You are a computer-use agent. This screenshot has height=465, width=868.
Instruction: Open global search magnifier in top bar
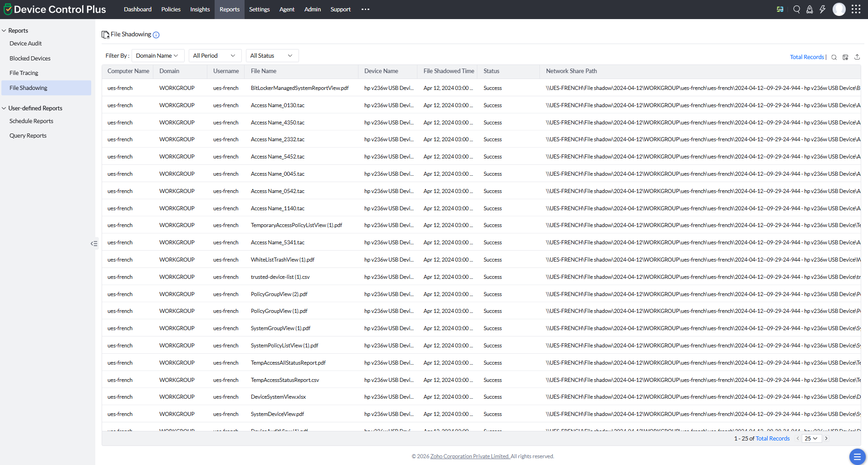pos(796,9)
